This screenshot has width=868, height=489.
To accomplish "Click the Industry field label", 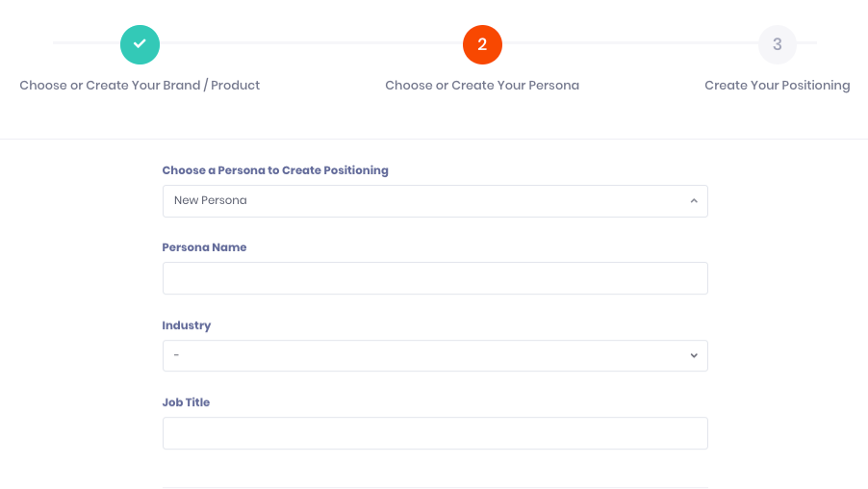I will (187, 325).
